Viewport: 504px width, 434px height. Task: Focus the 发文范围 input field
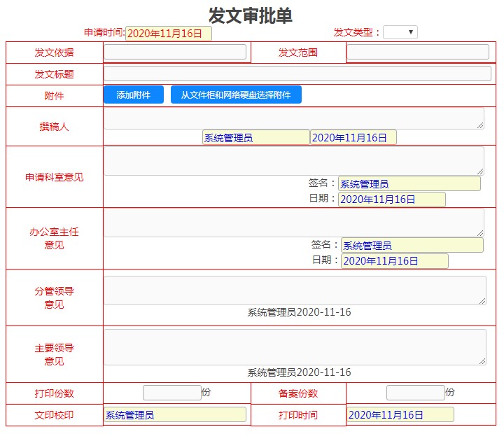click(x=418, y=52)
